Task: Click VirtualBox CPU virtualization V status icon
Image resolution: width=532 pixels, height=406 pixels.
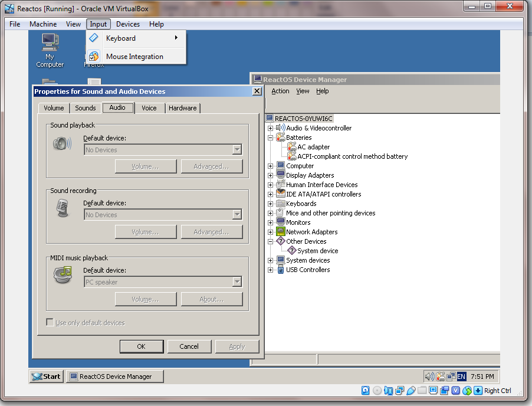Action: click(456, 391)
